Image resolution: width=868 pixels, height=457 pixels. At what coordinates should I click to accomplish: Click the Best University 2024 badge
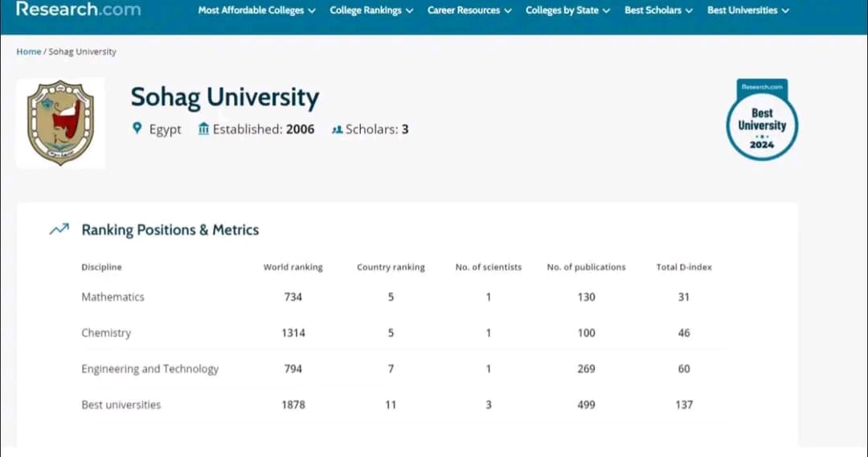pos(762,120)
